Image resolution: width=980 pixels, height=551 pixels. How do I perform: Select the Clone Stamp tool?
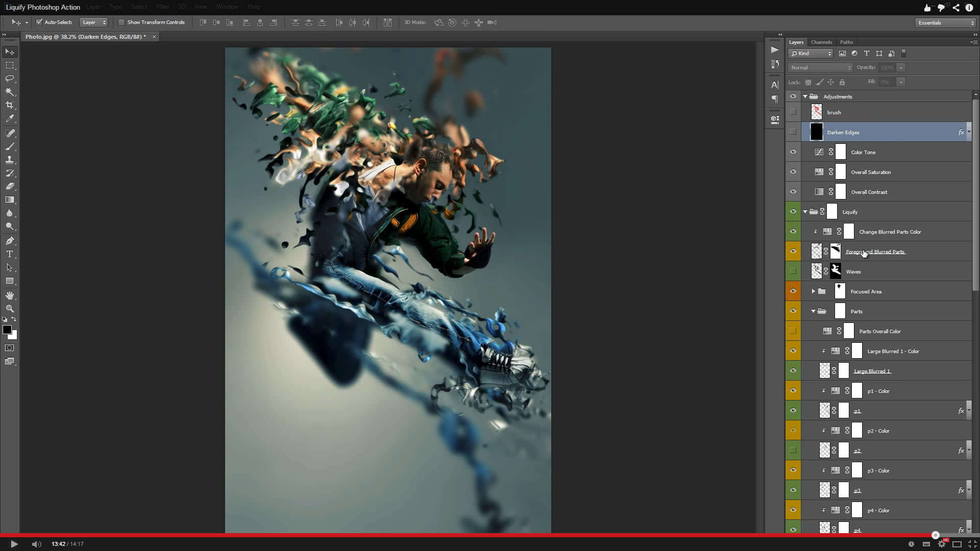coord(10,160)
